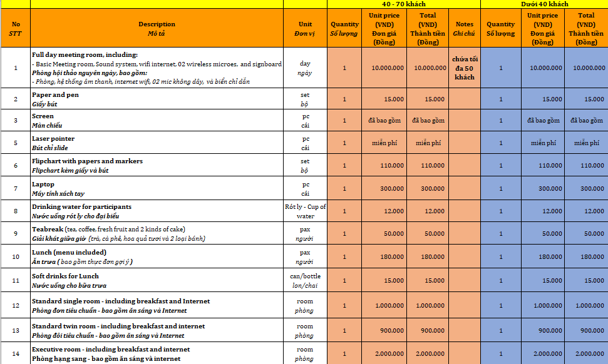This screenshot has width=608, height=364.
Task: Click the 'Rót ly - Cup of water' unit cell
Action: [x=305, y=211]
